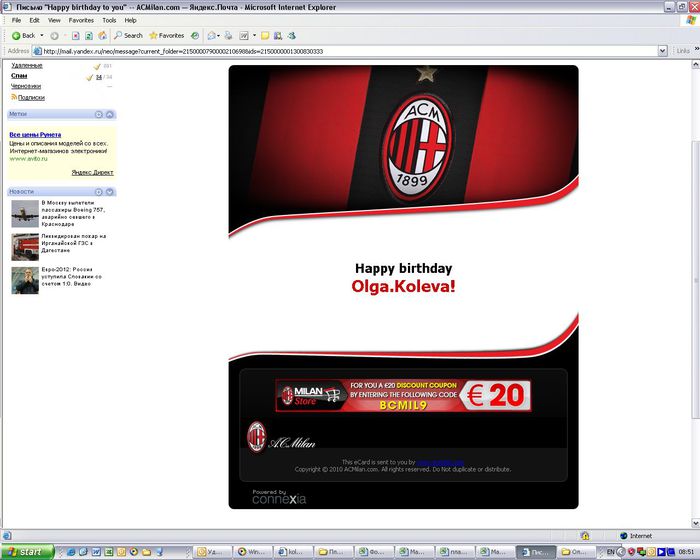
Task: Open the Back history dropdown arrow
Action: [x=42, y=36]
